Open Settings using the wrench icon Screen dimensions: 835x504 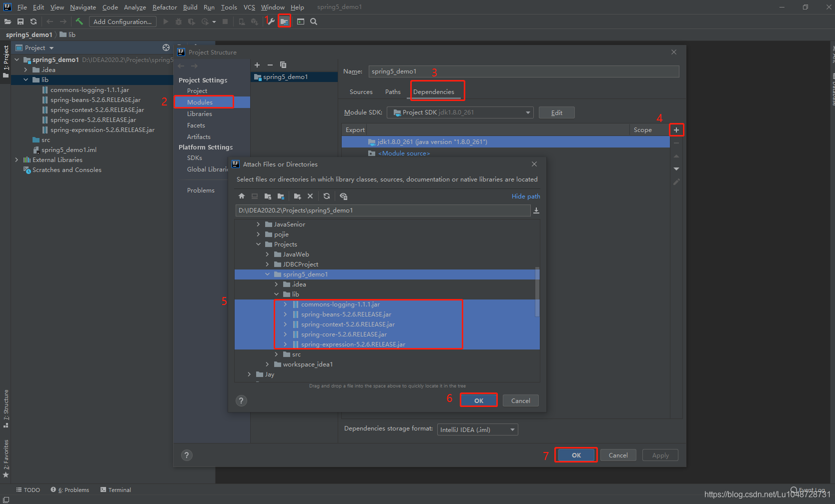point(271,21)
